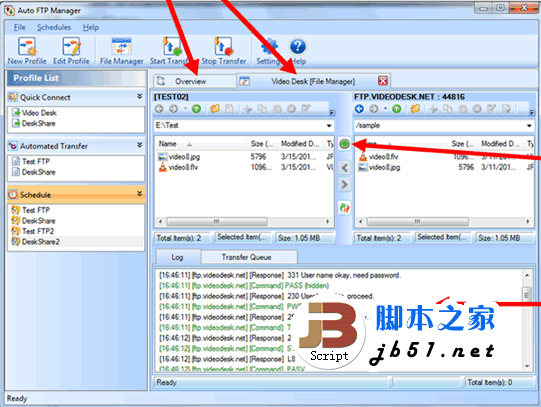
Task: Click new folder icon in FTP.VIDEODESK.NET pane
Action: click(x=415, y=109)
